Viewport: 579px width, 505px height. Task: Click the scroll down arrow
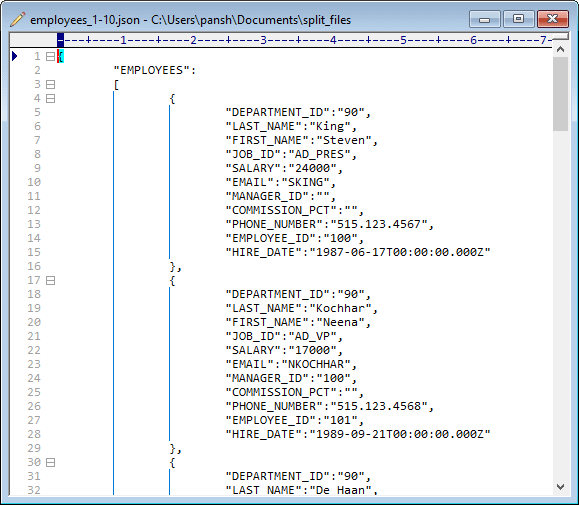[x=560, y=487]
